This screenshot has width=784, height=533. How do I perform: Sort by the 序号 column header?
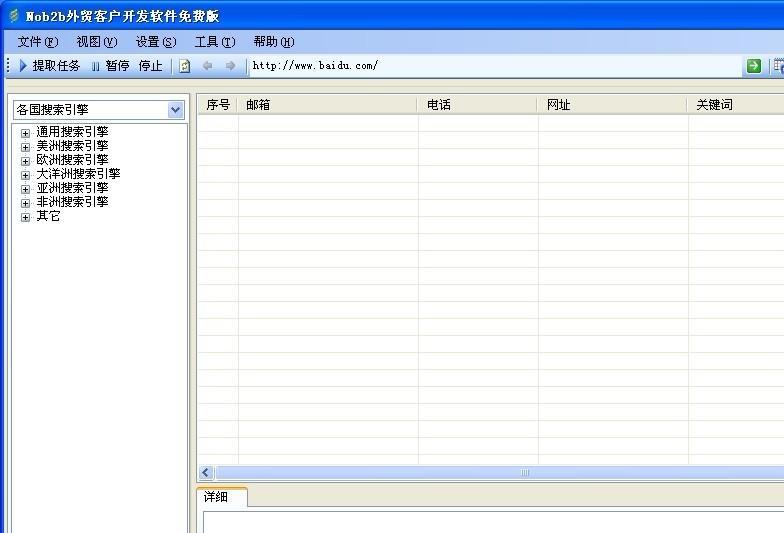[218, 104]
